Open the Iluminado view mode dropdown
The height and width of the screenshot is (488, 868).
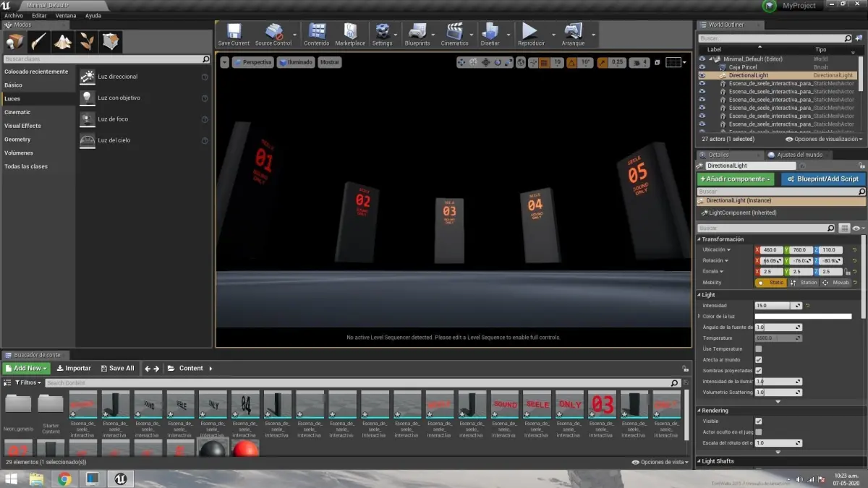(x=296, y=62)
